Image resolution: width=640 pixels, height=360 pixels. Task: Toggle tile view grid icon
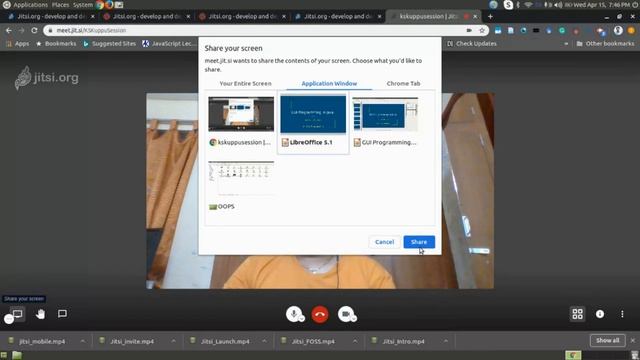pos(578,314)
